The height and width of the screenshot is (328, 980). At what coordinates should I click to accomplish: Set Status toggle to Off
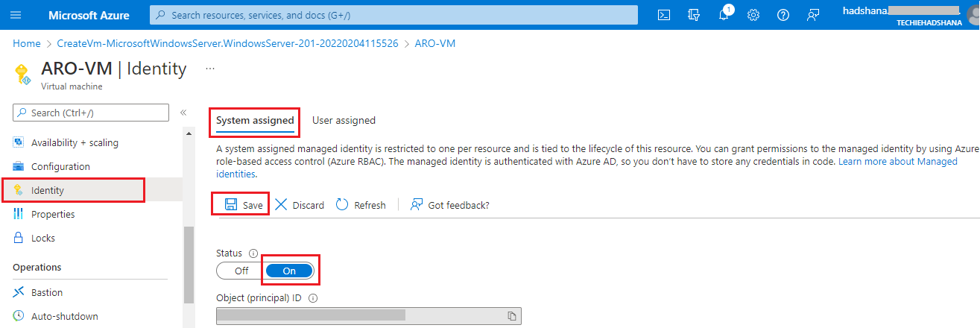(241, 271)
